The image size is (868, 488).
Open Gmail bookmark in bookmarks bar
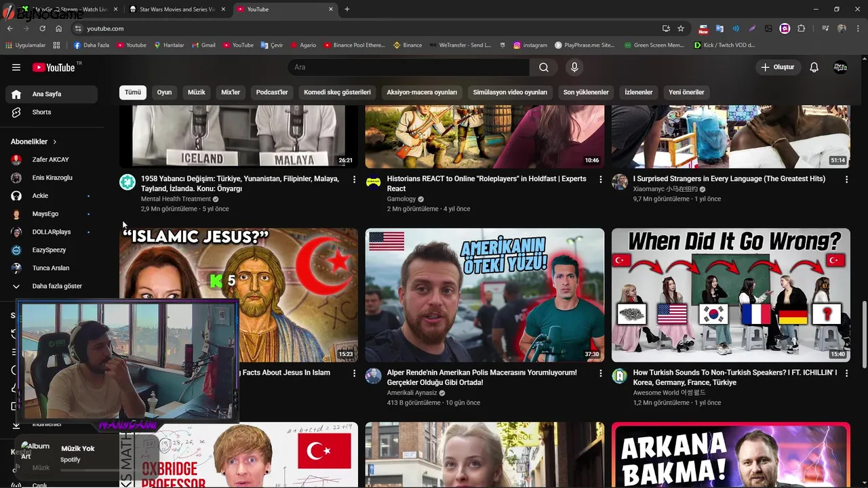pos(203,45)
